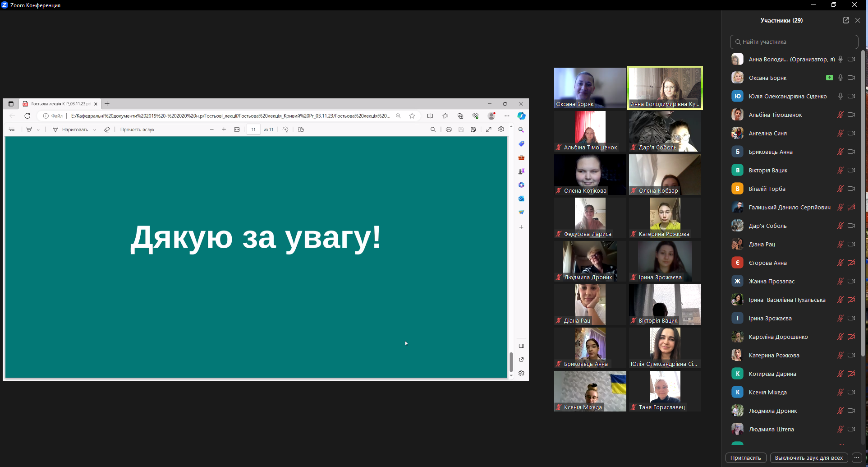The height and width of the screenshot is (467, 868).
Task: Click the Пригласить button
Action: coord(746,458)
